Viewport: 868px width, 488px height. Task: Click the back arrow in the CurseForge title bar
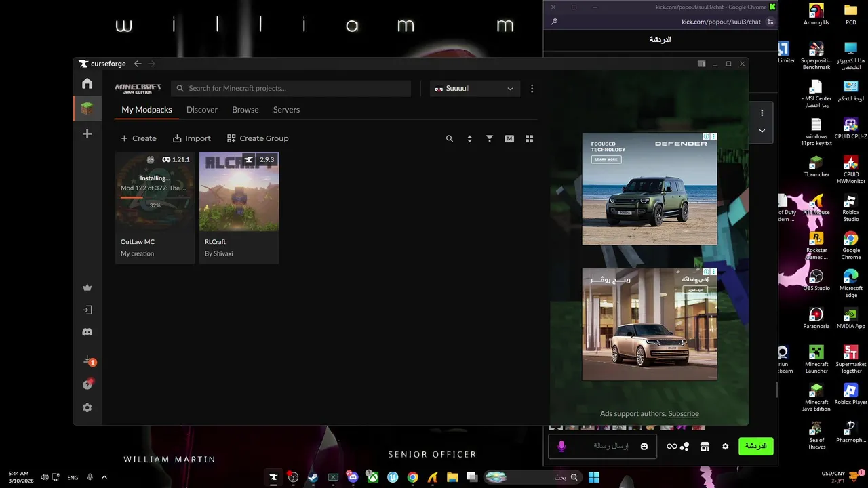pos(138,64)
